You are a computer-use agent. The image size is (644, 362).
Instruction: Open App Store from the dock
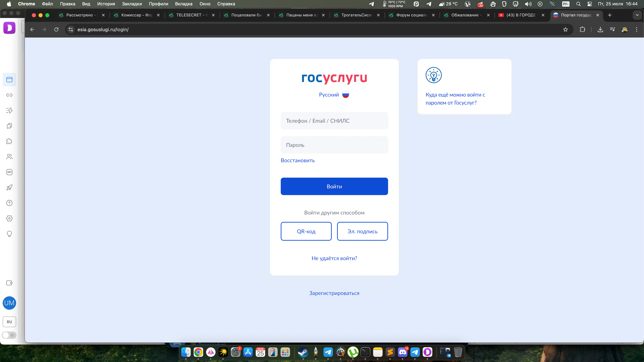coord(248,352)
